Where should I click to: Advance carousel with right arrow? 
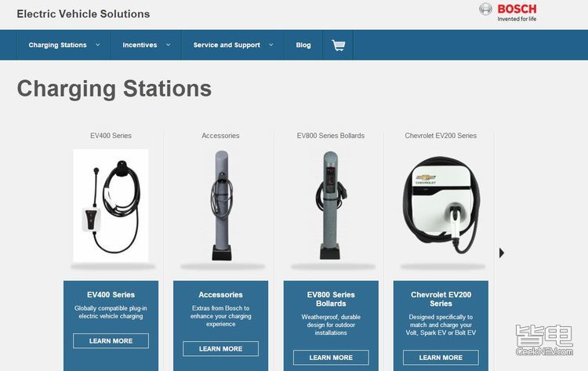click(x=502, y=253)
